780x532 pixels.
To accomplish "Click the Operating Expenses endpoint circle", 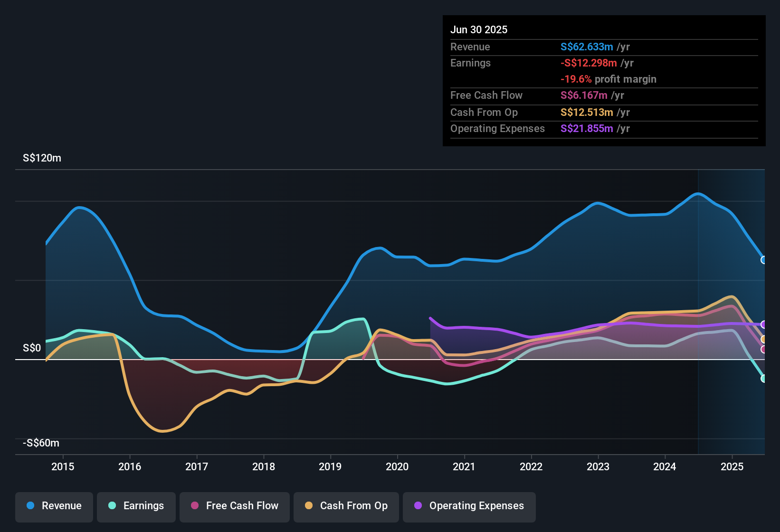I will 764,324.
